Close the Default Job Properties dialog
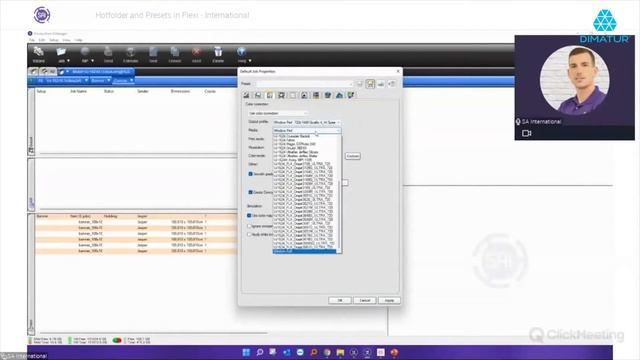The image size is (640, 360). point(398,71)
